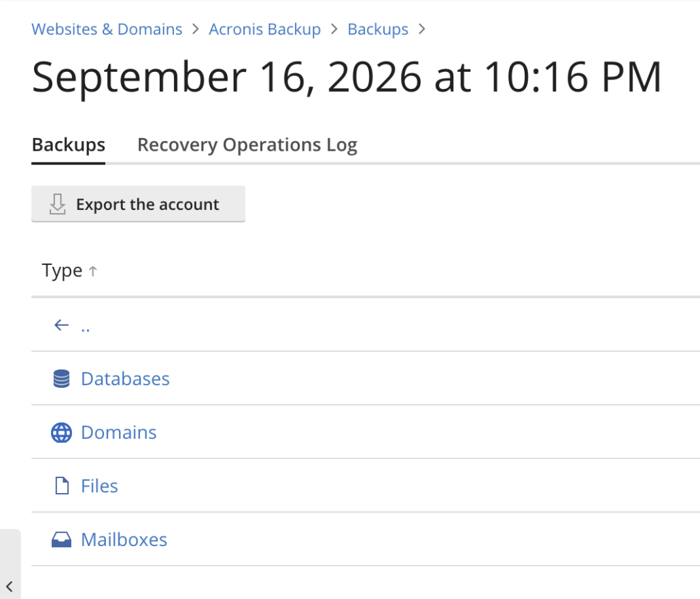The height and width of the screenshot is (599, 700).
Task: Click the page title 'September 16, 2026 at 10:16 PM'
Action: (x=347, y=77)
